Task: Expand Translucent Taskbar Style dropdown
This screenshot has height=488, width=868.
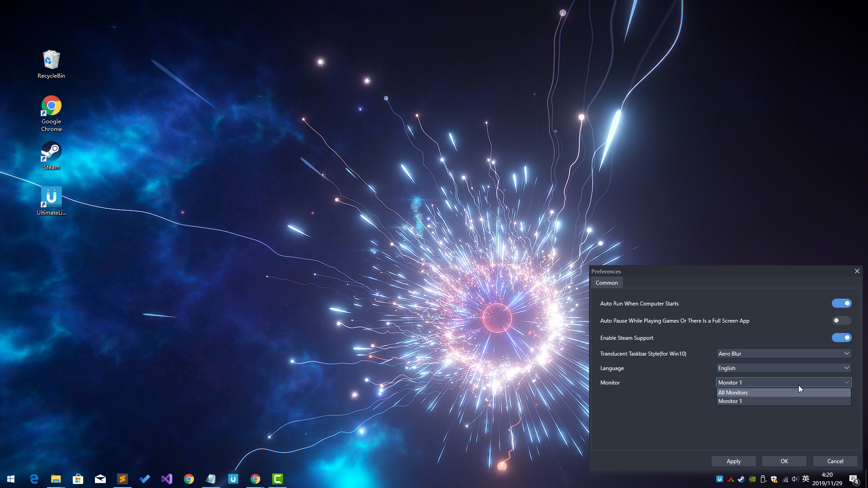Action: point(847,353)
